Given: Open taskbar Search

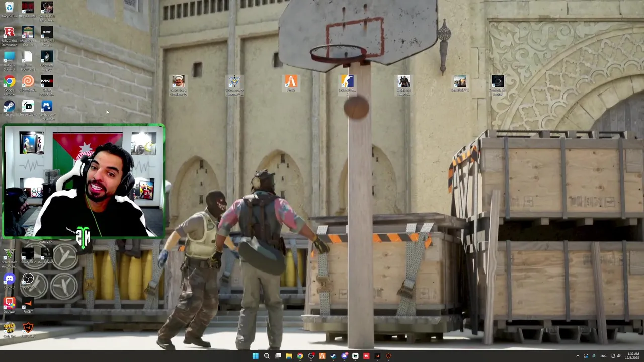Looking at the screenshot, I should (x=267, y=356).
